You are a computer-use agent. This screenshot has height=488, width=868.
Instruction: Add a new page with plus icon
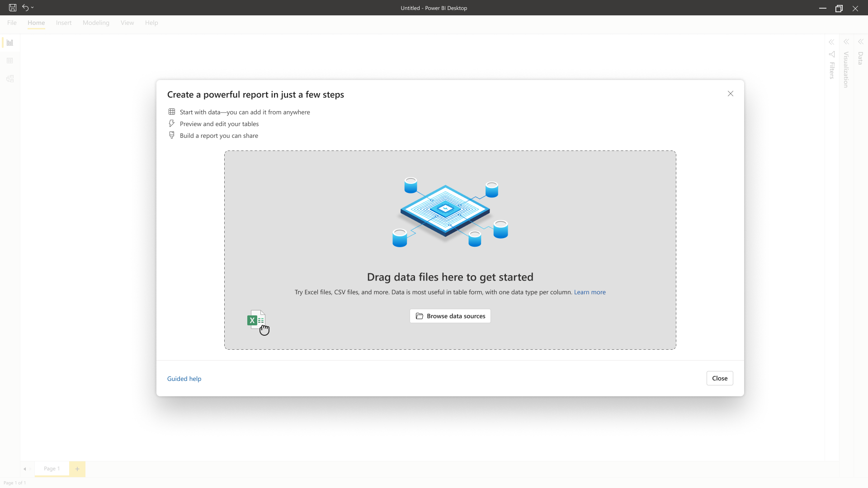tap(77, 469)
